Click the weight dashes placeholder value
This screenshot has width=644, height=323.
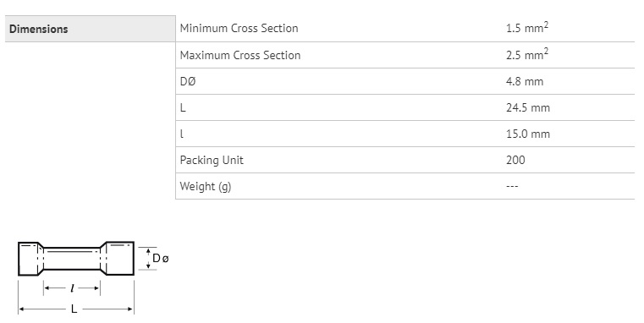tap(512, 186)
